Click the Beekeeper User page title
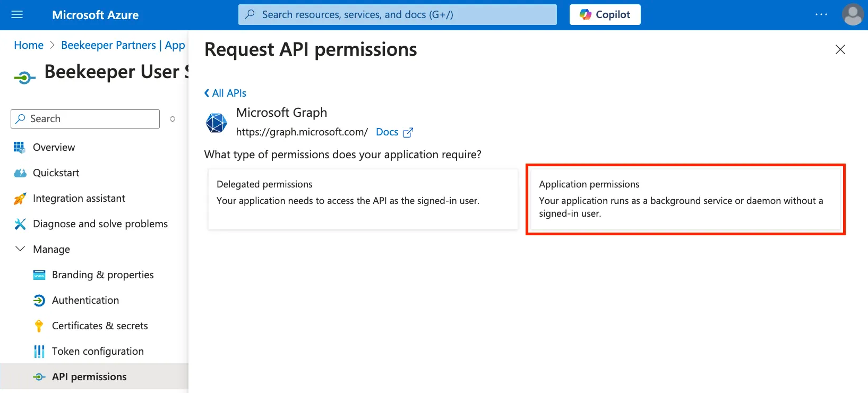Viewport: 868px width, 393px height. tap(117, 72)
